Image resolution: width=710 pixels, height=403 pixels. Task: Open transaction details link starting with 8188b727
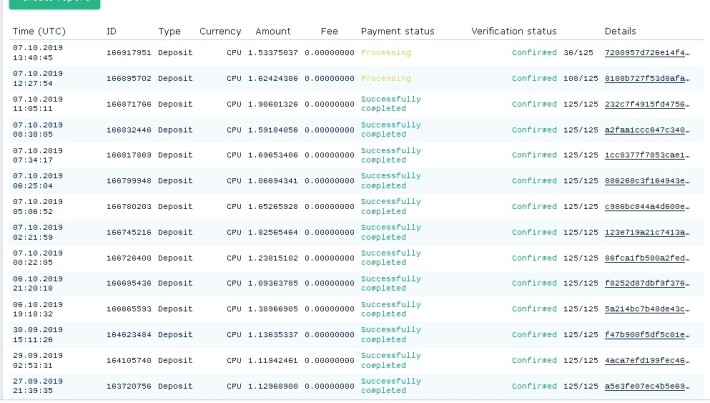click(647, 78)
